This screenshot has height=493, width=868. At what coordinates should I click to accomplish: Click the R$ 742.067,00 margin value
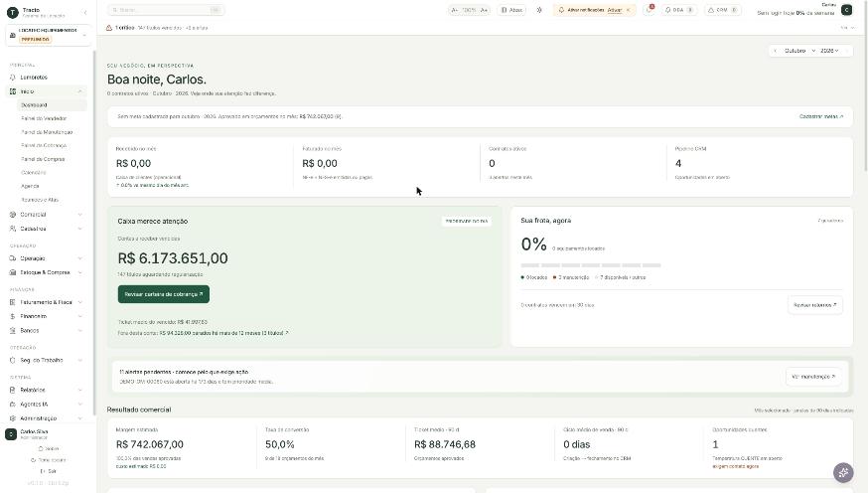pos(149,444)
